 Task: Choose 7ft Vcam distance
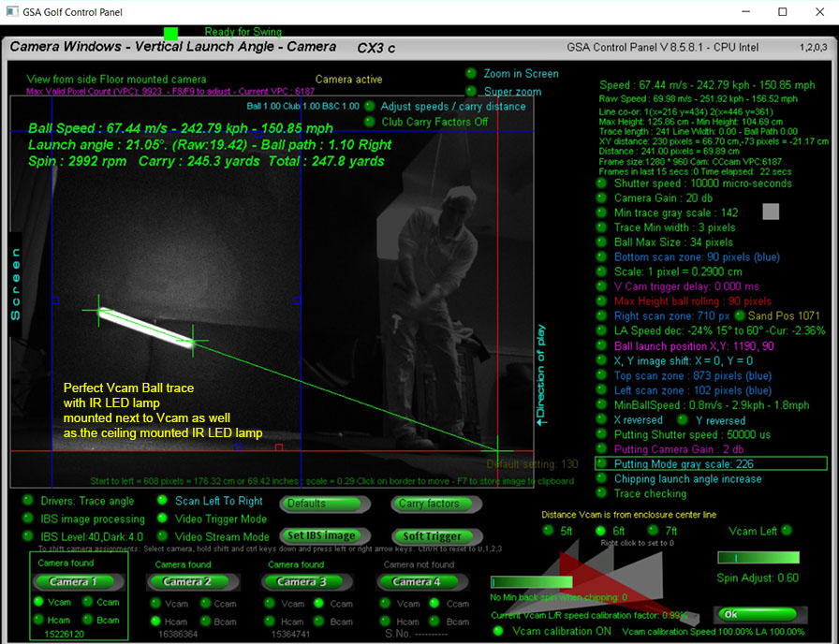click(x=654, y=530)
